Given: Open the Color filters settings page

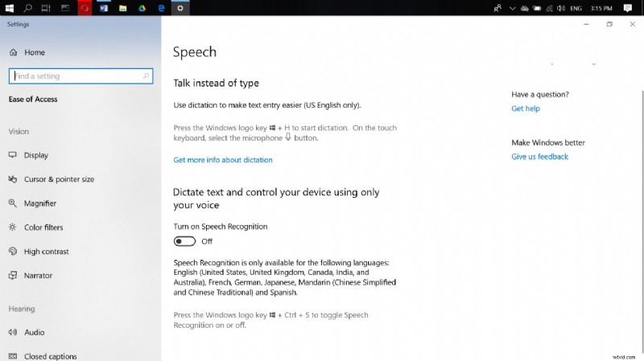Looking at the screenshot, I should click(35, 228).
